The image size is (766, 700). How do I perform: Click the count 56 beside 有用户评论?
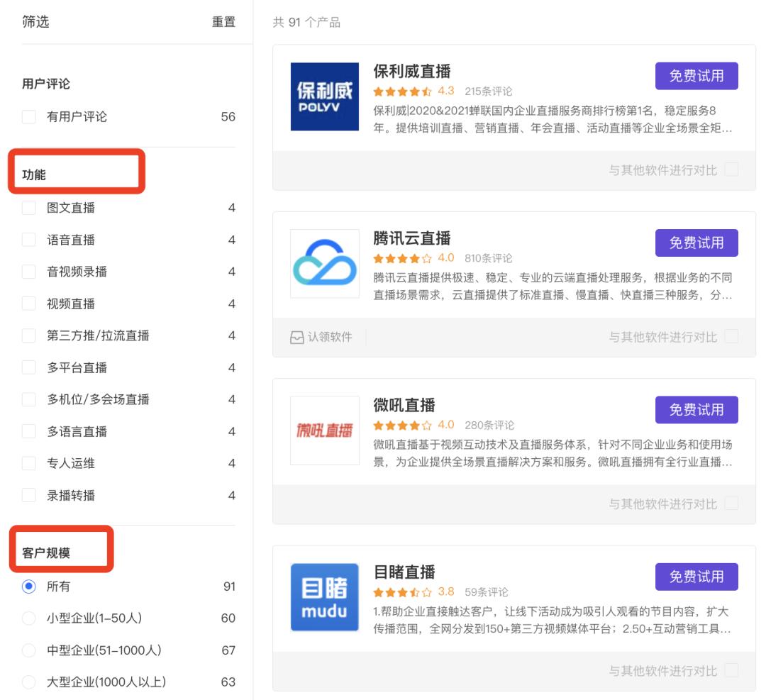click(228, 117)
